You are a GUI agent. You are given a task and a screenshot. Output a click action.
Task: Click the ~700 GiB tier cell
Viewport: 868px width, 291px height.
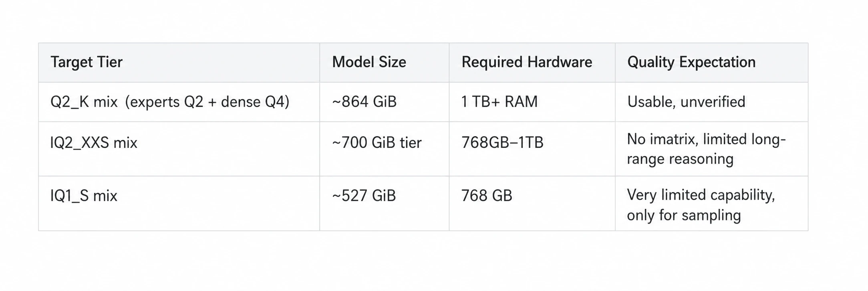[384, 149]
